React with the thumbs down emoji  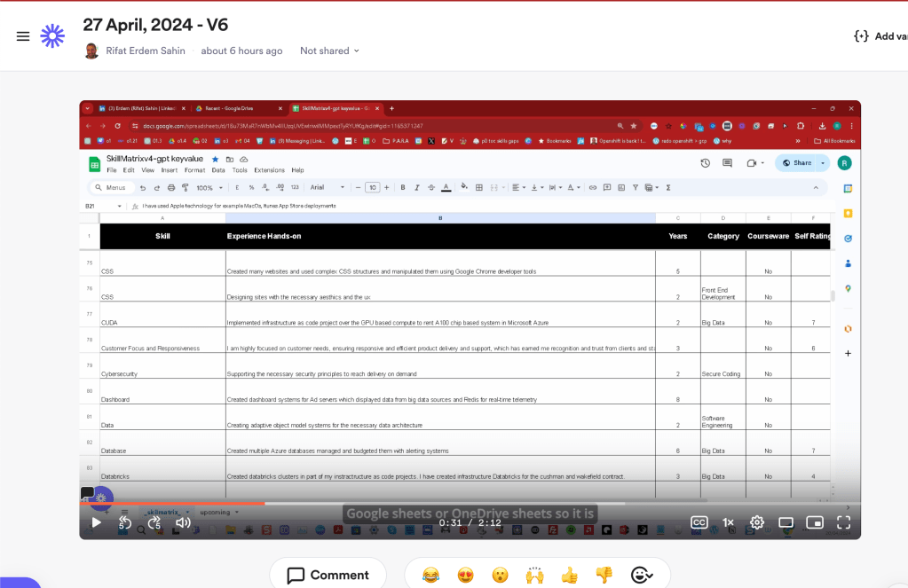[604, 575]
